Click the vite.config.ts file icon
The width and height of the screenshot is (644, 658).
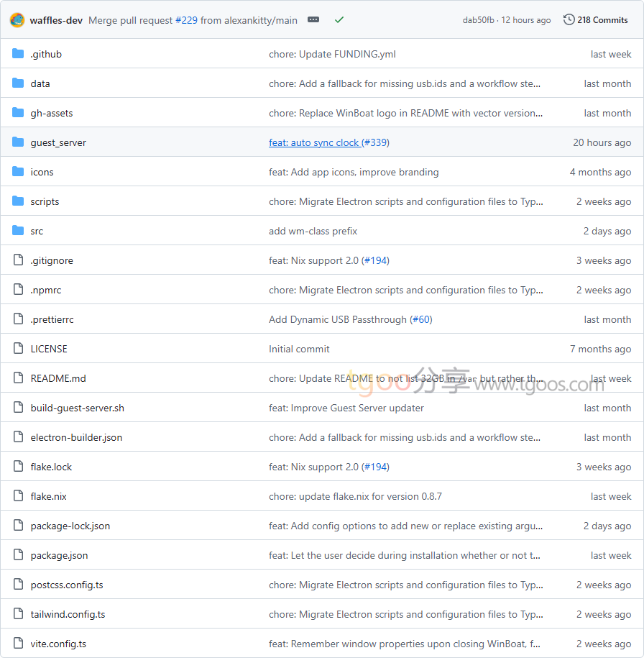(x=18, y=644)
